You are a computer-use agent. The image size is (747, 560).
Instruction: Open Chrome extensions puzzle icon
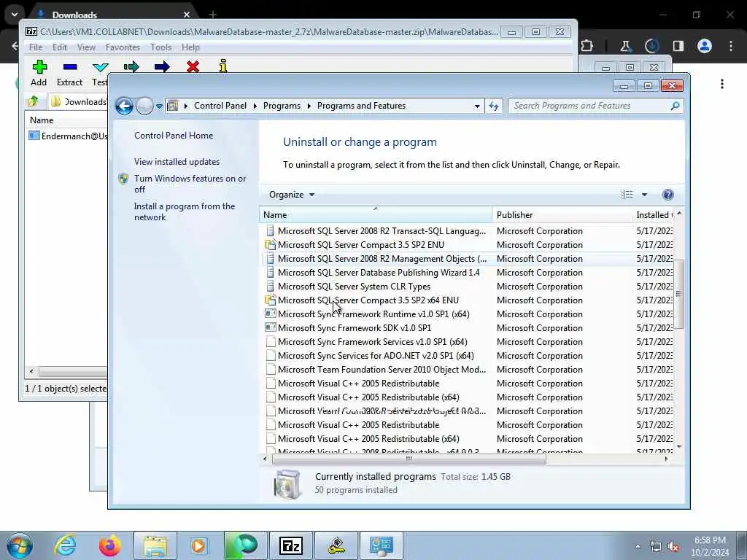click(587, 46)
